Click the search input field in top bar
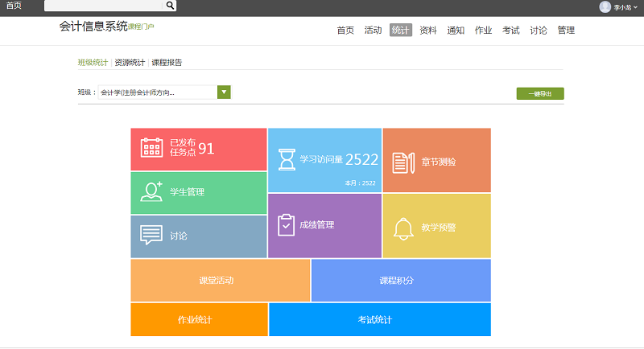 104,6
